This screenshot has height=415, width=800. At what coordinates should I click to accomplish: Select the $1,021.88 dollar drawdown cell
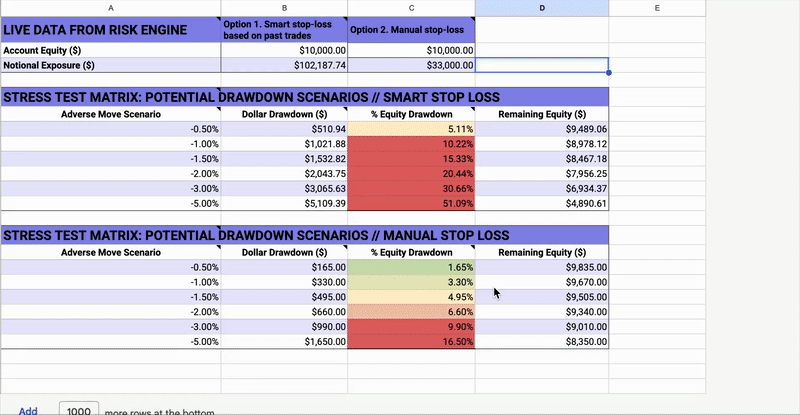[x=284, y=144]
